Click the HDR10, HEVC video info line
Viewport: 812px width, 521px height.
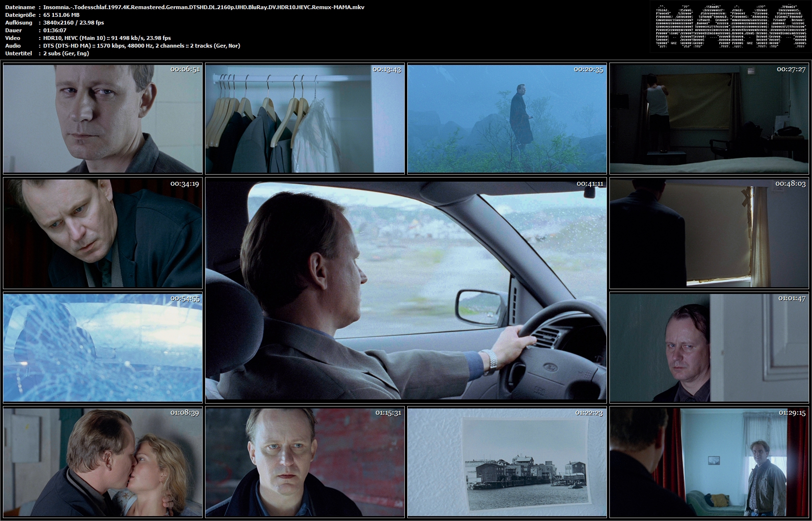(x=107, y=38)
